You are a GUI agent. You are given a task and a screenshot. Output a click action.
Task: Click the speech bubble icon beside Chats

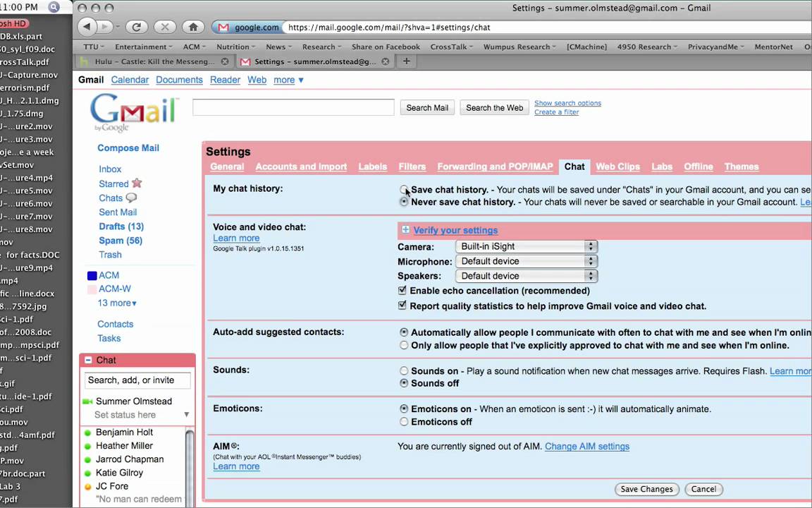(x=132, y=198)
